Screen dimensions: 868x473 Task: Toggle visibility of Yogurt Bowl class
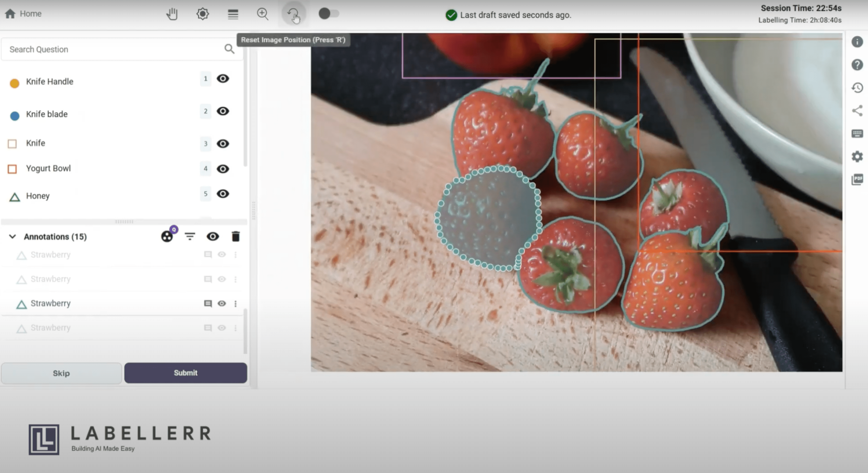click(223, 169)
